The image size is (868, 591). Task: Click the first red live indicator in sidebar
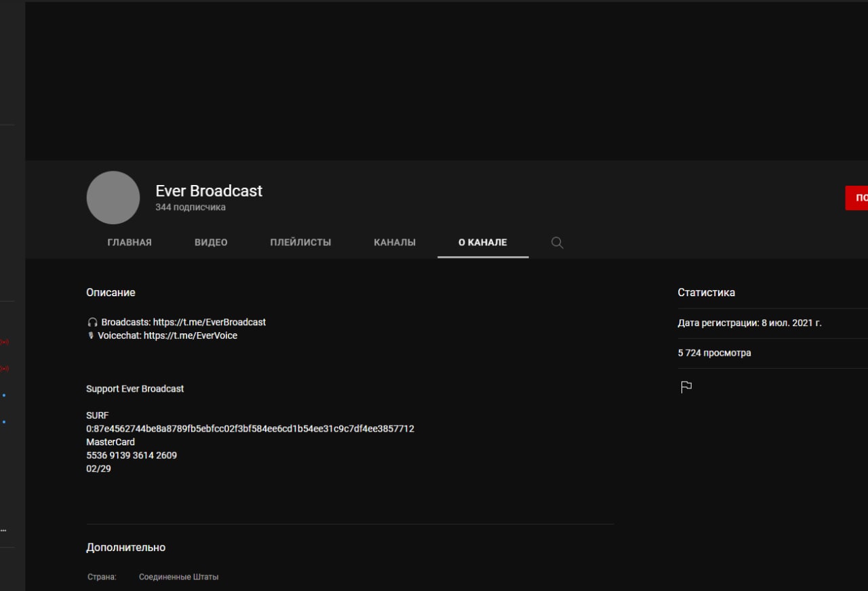5,342
